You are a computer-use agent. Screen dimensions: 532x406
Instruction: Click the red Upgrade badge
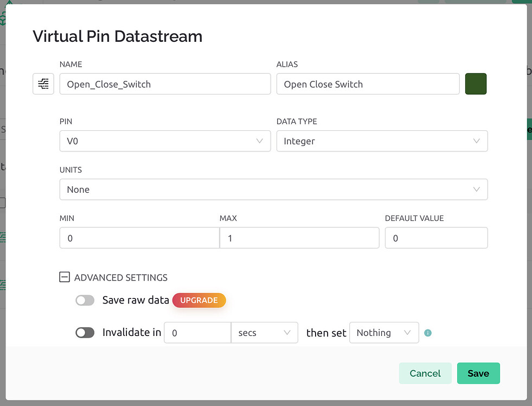[x=199, y=300]
